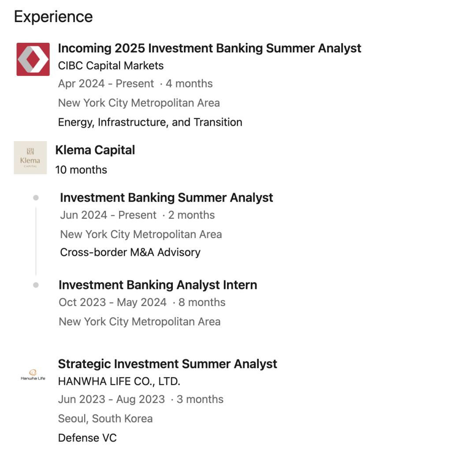This screenshot has width=476, height=452.
Task: Click the HANWHA LIFE CO., LTD. company name
Action: [119, 381]
